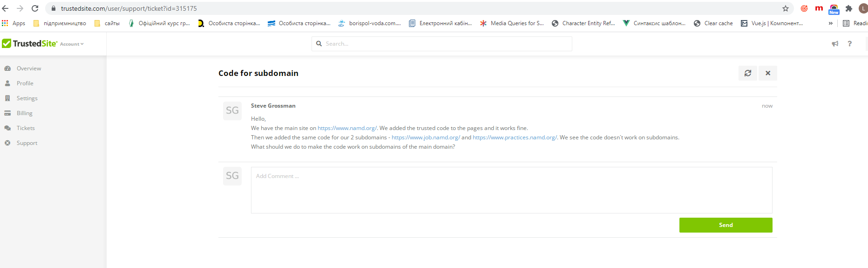Open Settings in the sidebar

27,98
